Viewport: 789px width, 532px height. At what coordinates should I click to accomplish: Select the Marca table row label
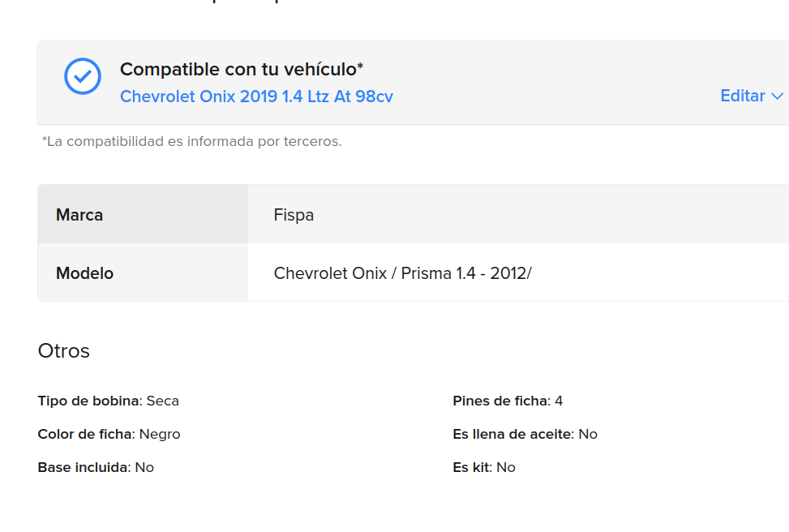[x=79, y=215]
